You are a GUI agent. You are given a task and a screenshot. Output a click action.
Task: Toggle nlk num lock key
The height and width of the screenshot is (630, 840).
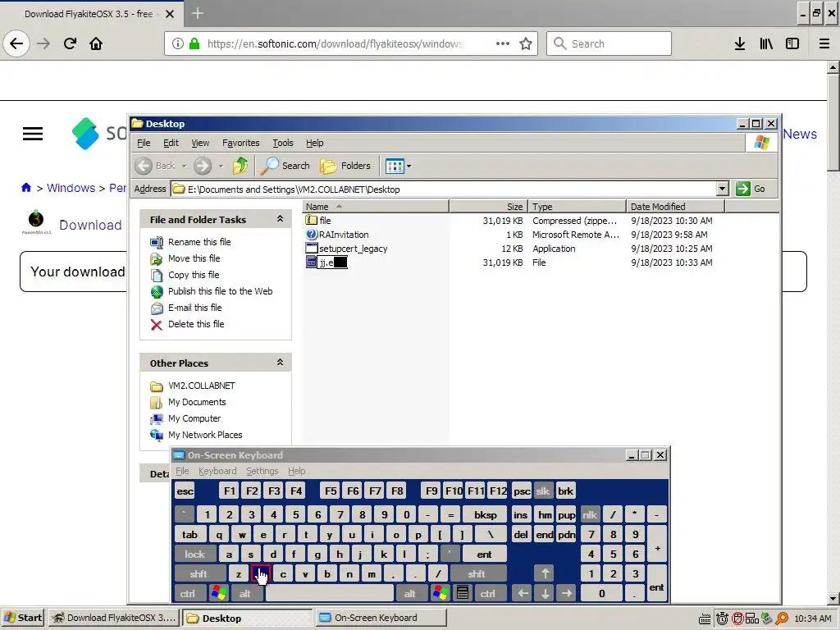tap(589, 514)
